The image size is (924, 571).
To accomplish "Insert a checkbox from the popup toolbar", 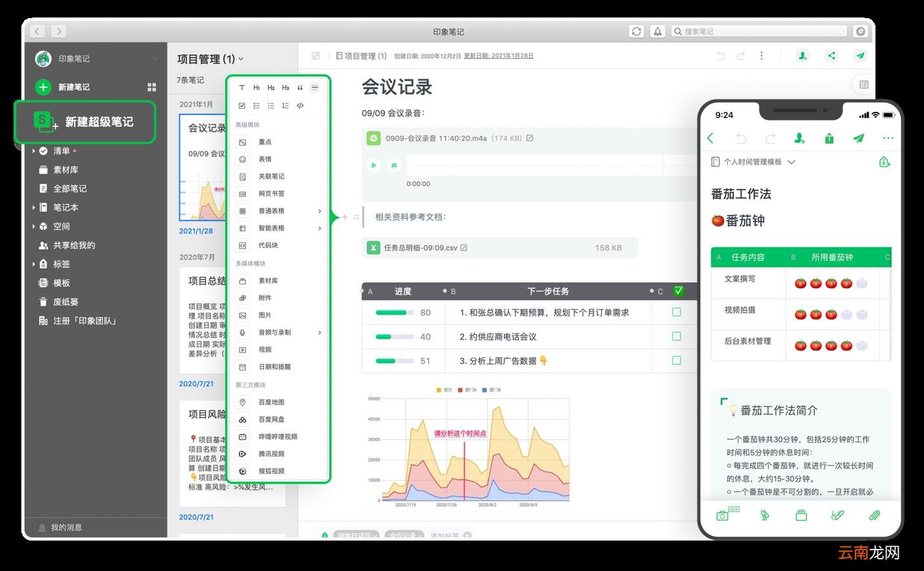I will (x=242, y=106).
